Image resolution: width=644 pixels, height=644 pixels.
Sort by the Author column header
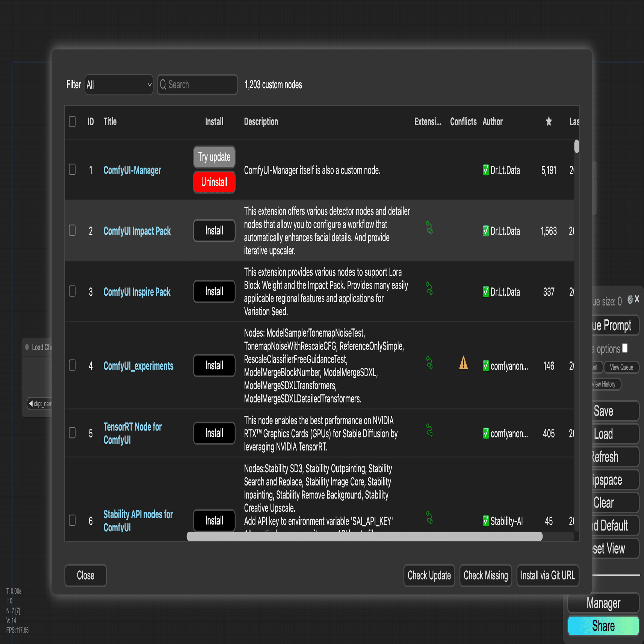[x=493, y=122]
